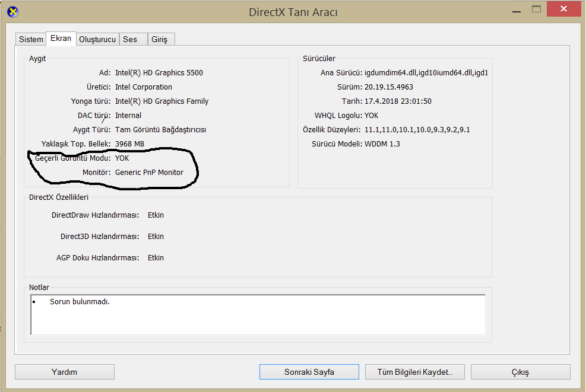Screen dimensions: 586x392
Task: Click the manufacturer 'Intel Corporation'
Action: (x=144, y=87)
